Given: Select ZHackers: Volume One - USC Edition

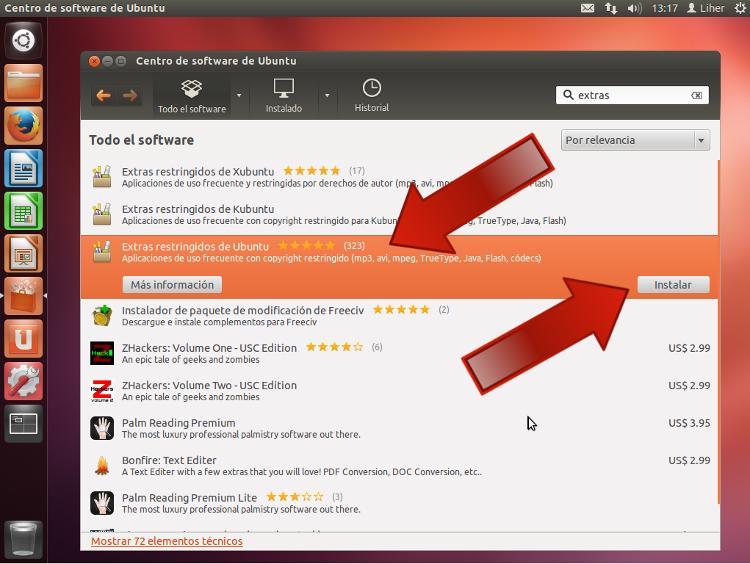Looking at the screenshot, I should 399,353.
